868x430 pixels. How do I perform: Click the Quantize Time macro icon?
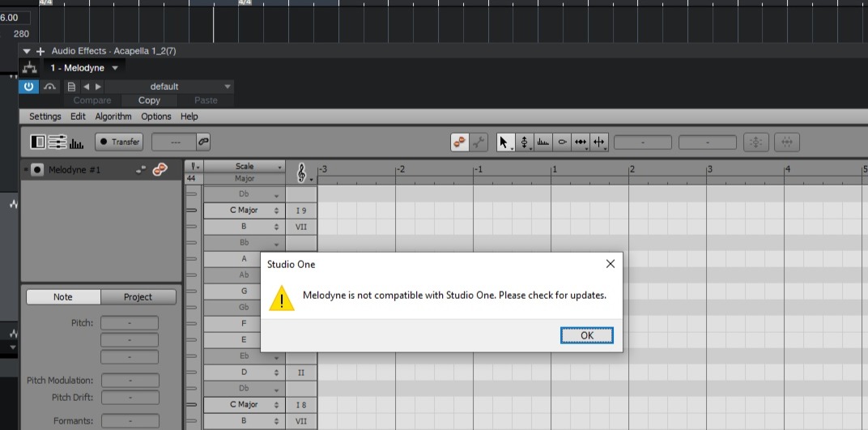pos(787,143)
